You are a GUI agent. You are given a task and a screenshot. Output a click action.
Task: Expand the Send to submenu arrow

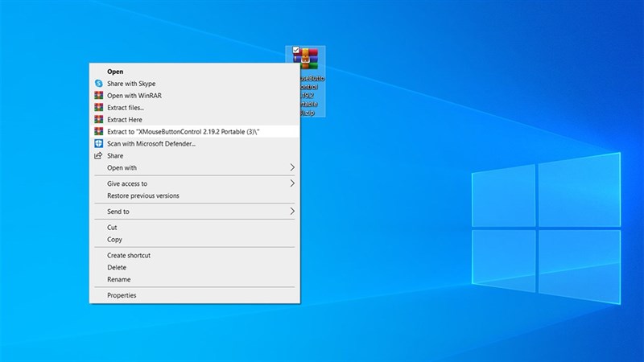(x=292, y=212)
